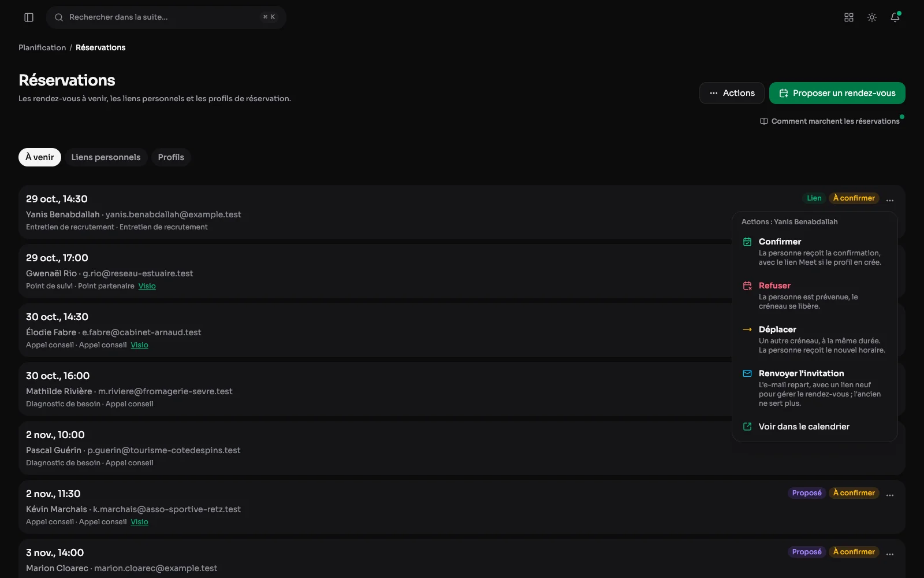Image resolution: width=924 pixels, height=578 pixels.
Task: Click the red Refuser calendar icon
Action: click(x=747, y=286)
